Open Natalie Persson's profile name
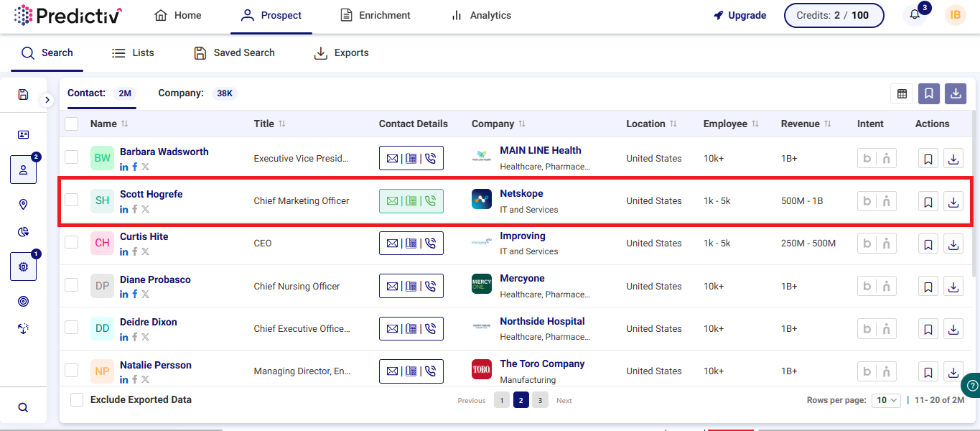 pos(156,365)
